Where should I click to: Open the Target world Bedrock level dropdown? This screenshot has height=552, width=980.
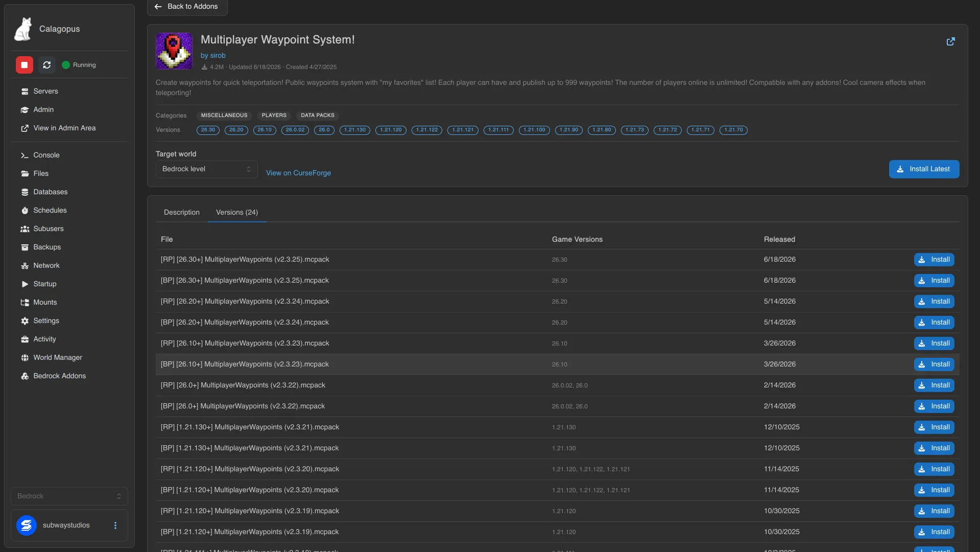coord(206,169)
